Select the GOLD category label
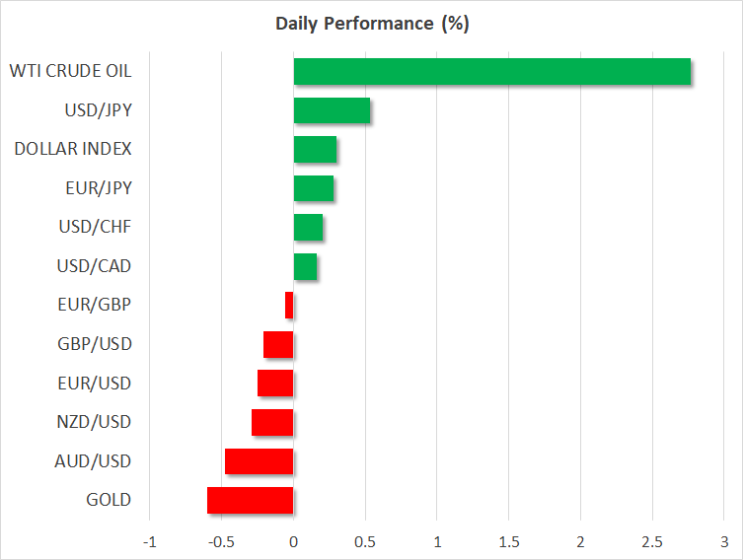The width and height of the screenshot is (743, 560). point(109,500)
